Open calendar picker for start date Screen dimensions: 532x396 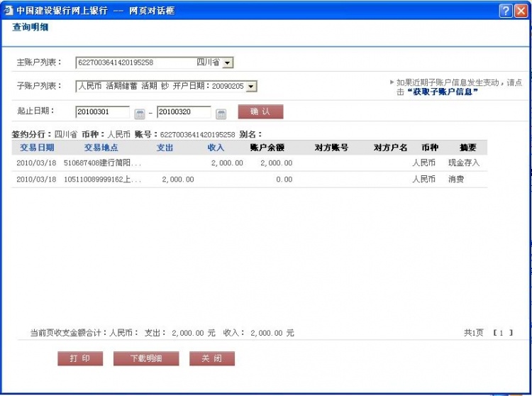coord(140,114)
